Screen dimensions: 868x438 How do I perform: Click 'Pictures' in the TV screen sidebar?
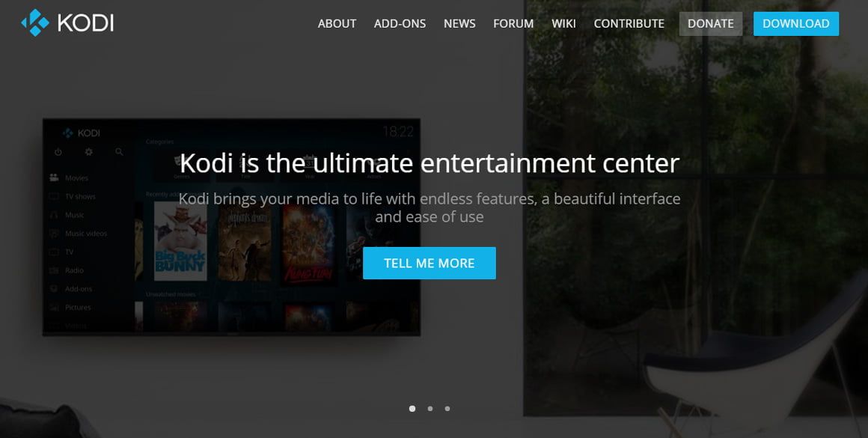point(78,307)
